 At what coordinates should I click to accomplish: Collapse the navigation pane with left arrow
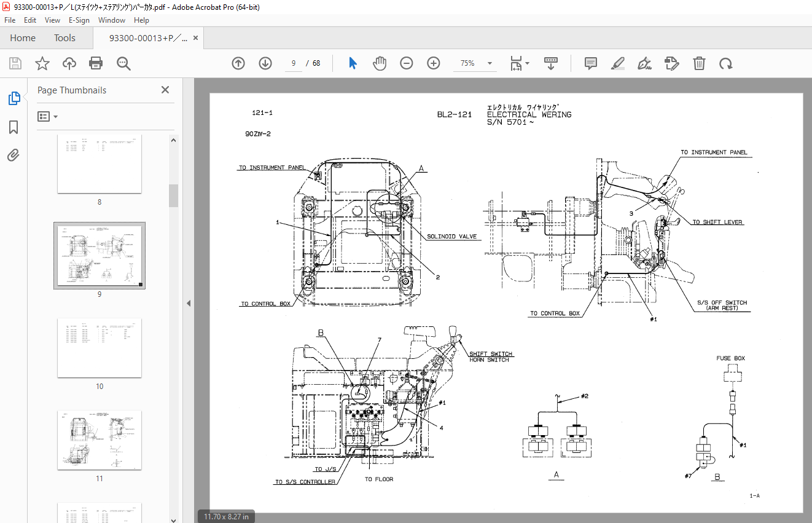pyautogui.click(x=189, y=303)
